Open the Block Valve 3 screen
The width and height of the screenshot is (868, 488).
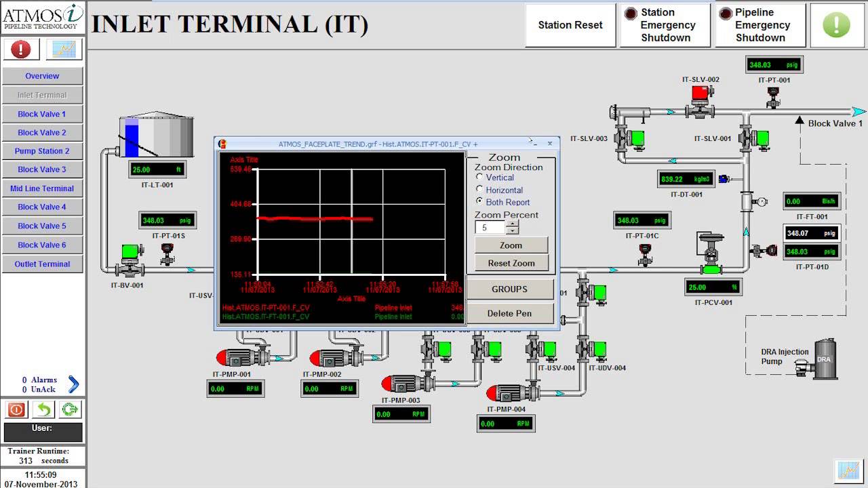(43, 169)
